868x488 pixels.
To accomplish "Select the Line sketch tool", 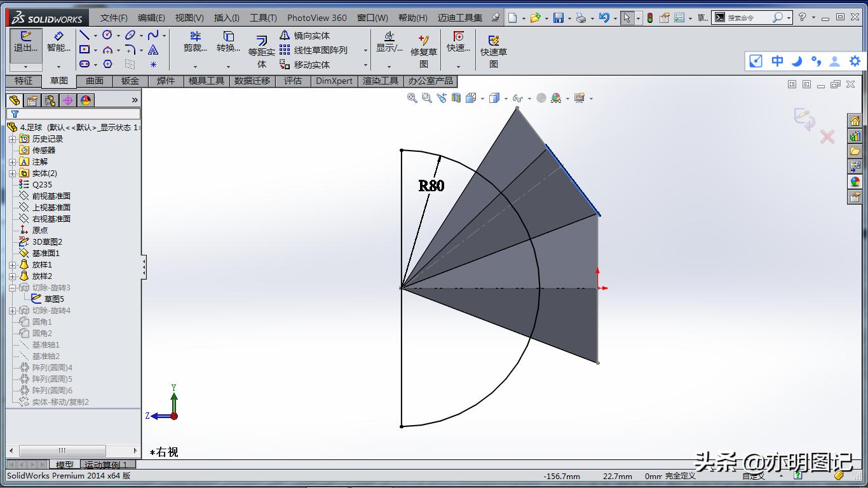I will pos(85,35).
